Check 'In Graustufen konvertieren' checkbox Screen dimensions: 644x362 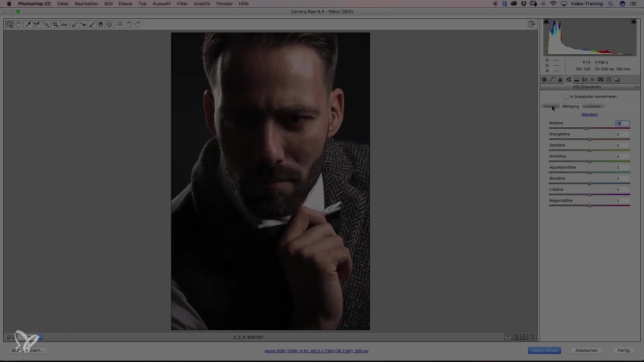[x=566, y=97]
